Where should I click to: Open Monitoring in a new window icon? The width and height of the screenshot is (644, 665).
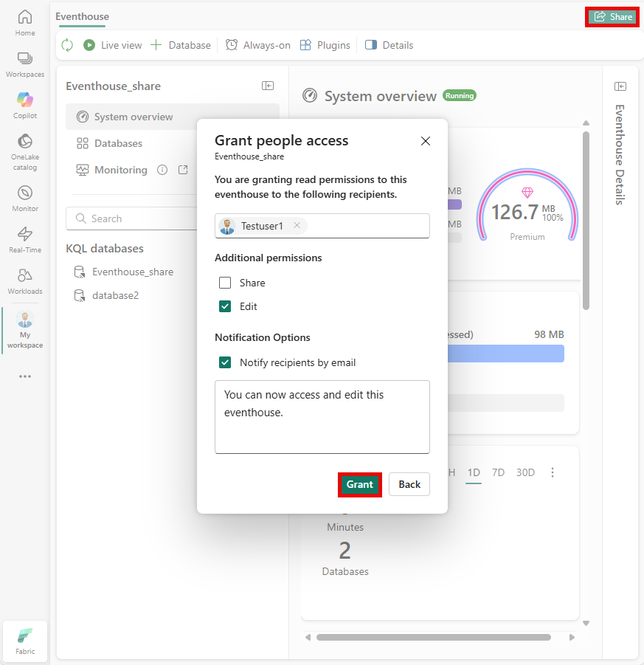[183, 170]
